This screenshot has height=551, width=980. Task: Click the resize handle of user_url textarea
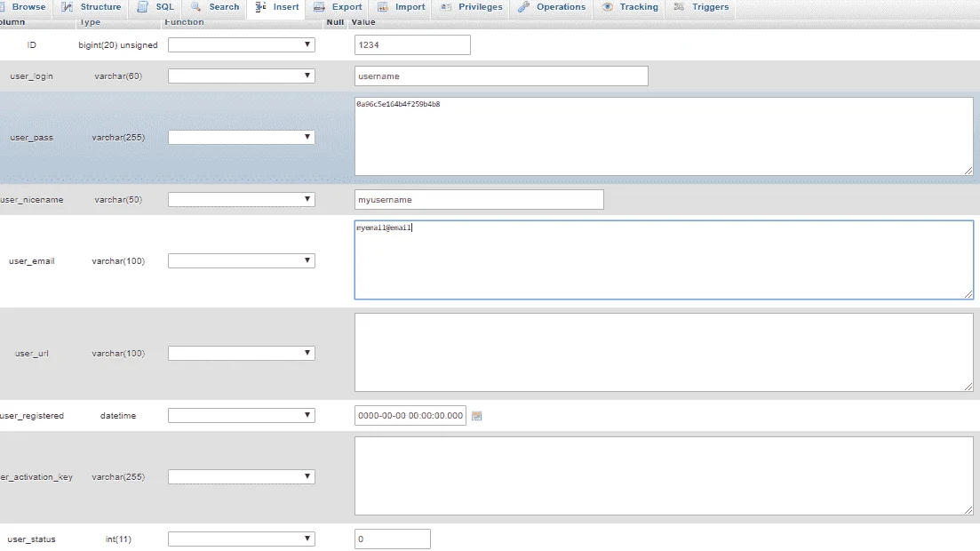968,387
